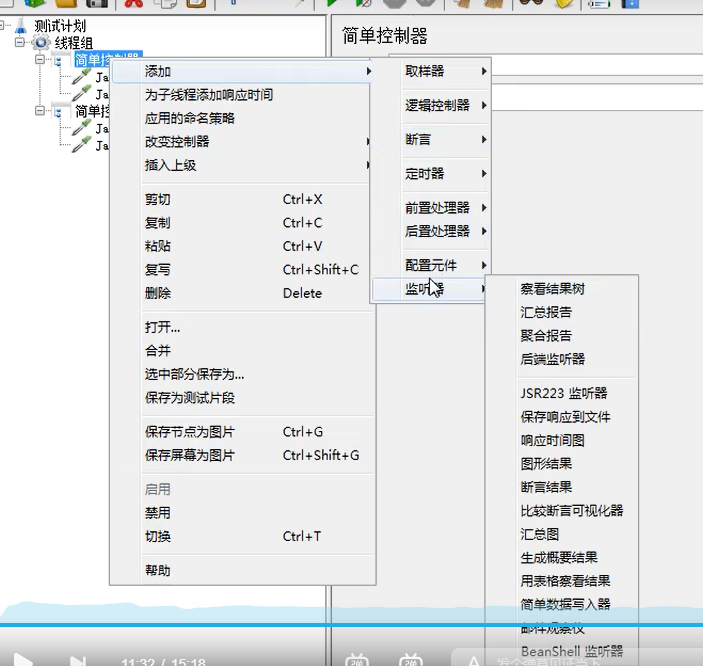Play the video with the play button
This screenshot has width=703, height=666.
[x=22, y=660]
